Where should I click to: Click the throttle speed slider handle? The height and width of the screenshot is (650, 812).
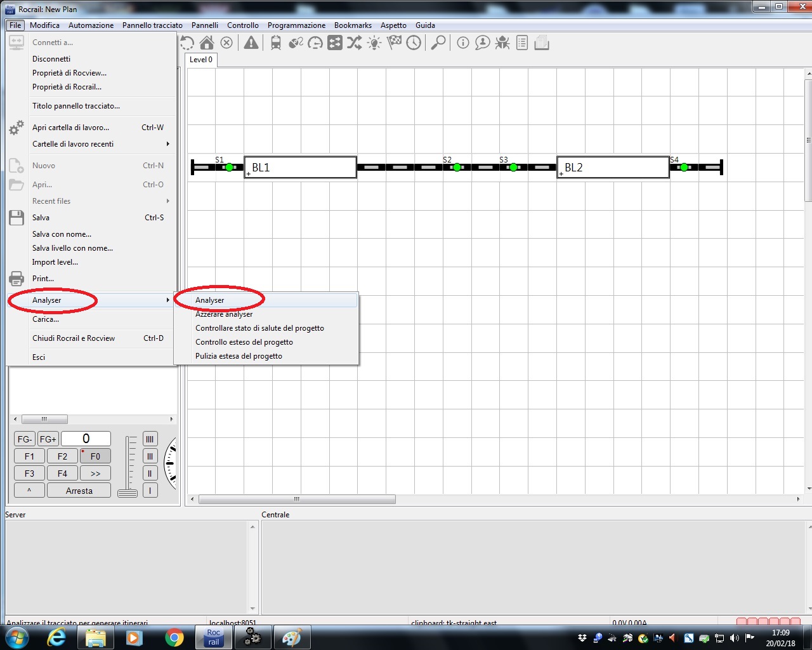[x=128, y=493]
